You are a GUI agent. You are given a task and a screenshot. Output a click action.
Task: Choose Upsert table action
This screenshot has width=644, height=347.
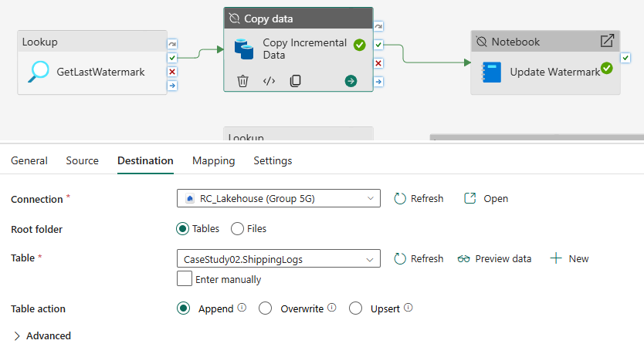click(355, 308)
